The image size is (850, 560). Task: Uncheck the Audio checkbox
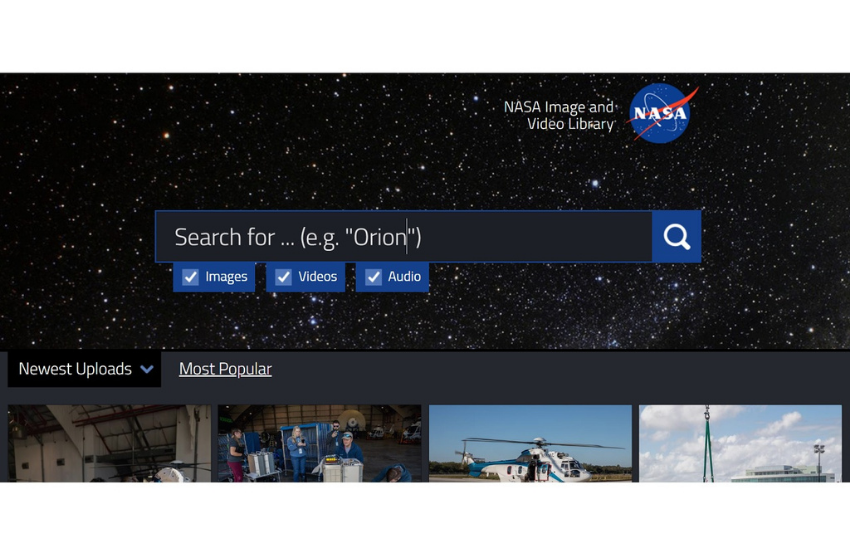pos(374,277)
